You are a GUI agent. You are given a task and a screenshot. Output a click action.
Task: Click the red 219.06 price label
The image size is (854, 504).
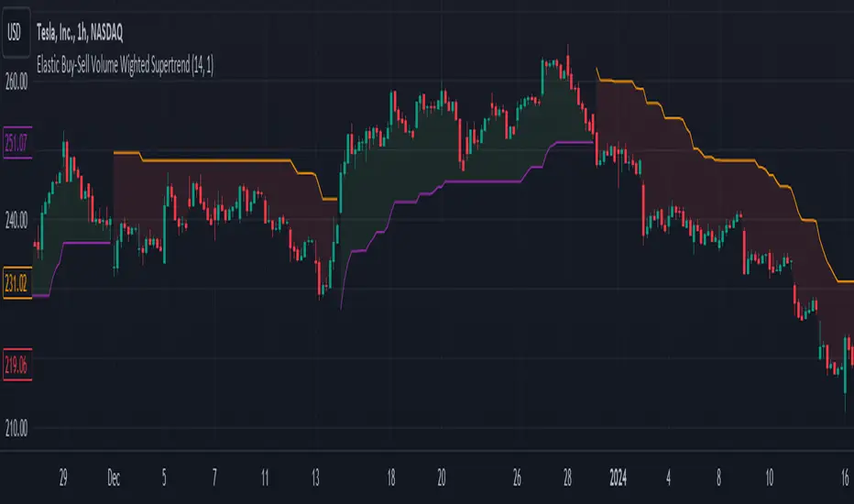[17, 361]
